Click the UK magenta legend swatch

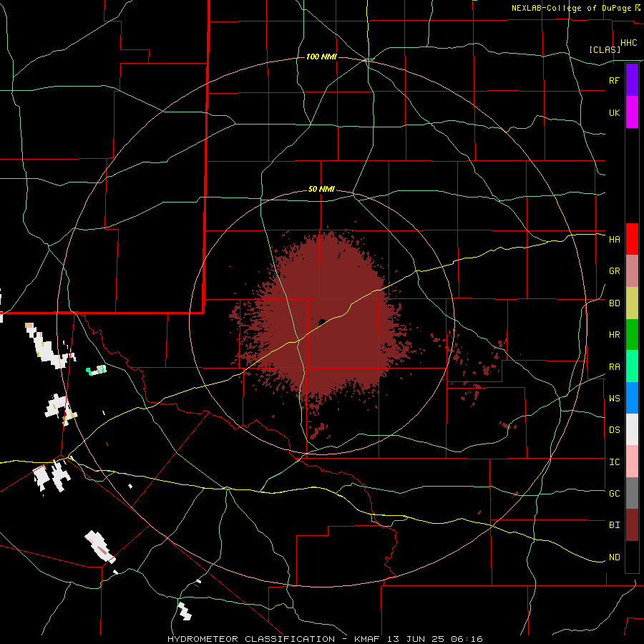click(632, 112)
